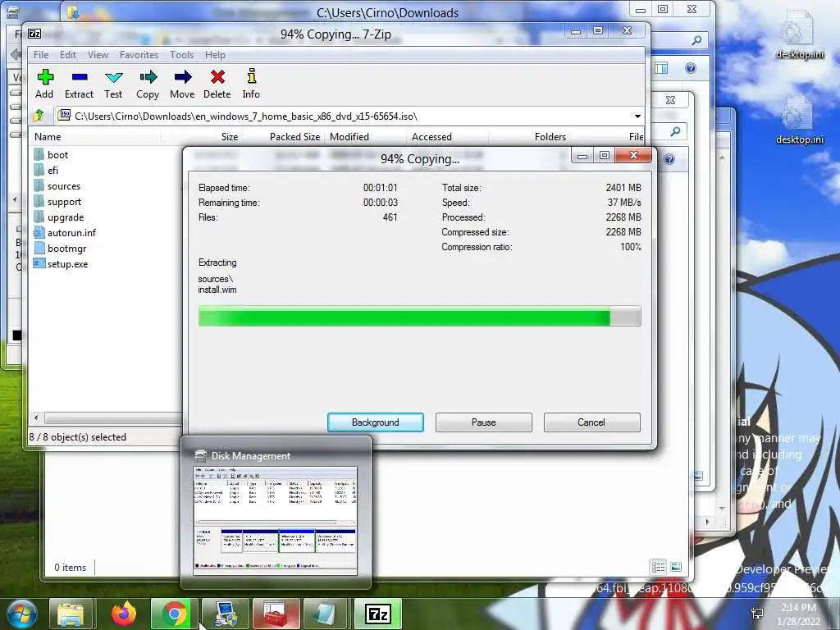Screen dimensions: 840x630
Task: Click the 7-Zip file list scroll left arrow
Action: click(x=36, y=418)
